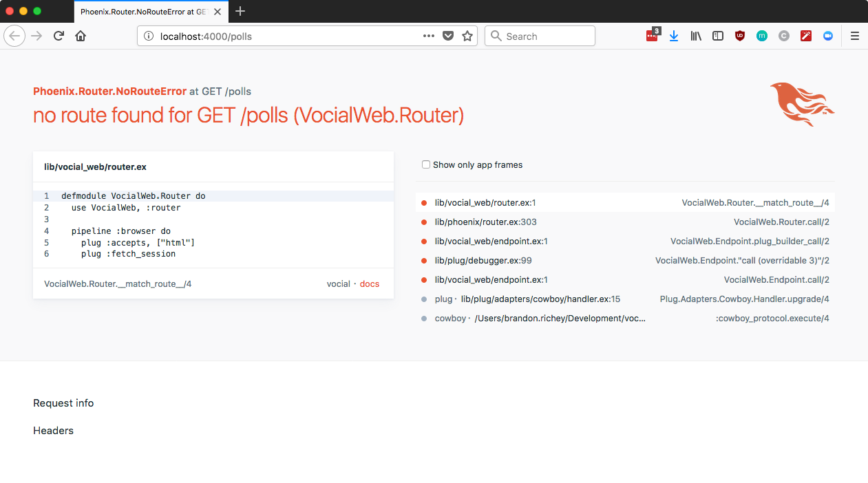Click the 'no route found for GET /polls' heading

click(248, 115)
